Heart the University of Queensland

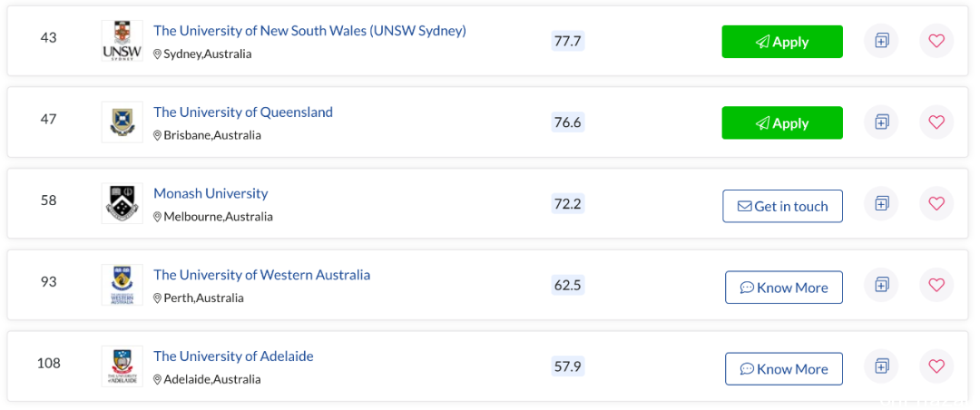936,122
